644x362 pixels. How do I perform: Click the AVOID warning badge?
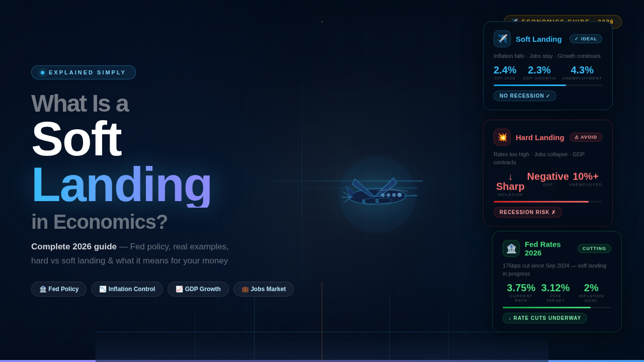pos(586,137)
